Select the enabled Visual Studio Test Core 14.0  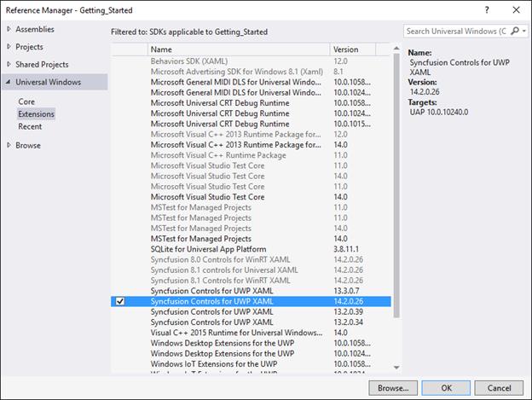point(251,197)
